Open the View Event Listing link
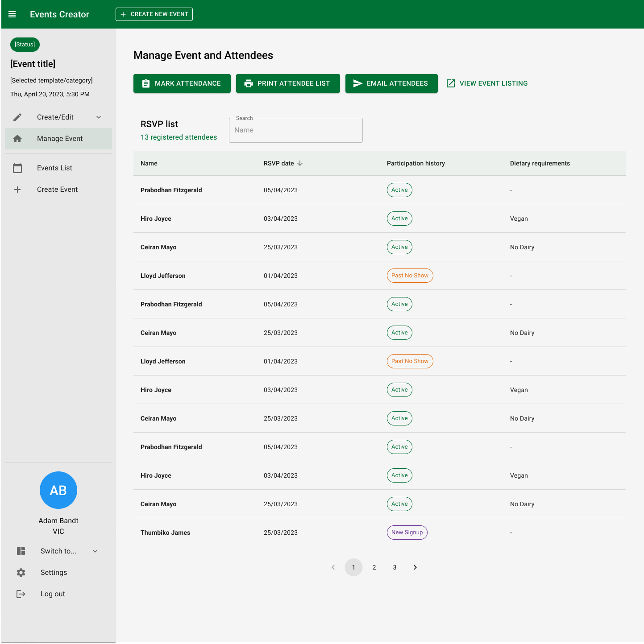 coord(493,83)
